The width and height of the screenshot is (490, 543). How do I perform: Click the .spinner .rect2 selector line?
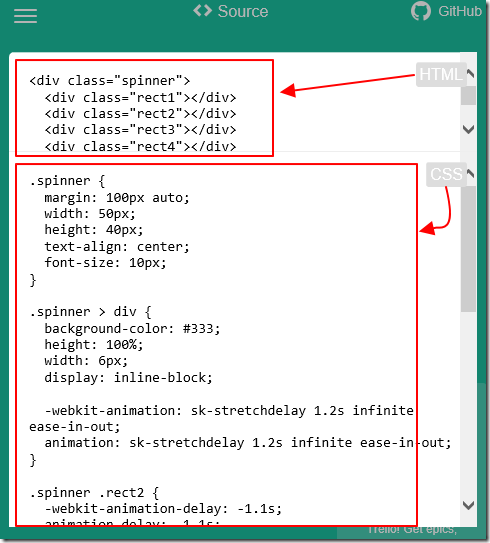coord(94,493)
